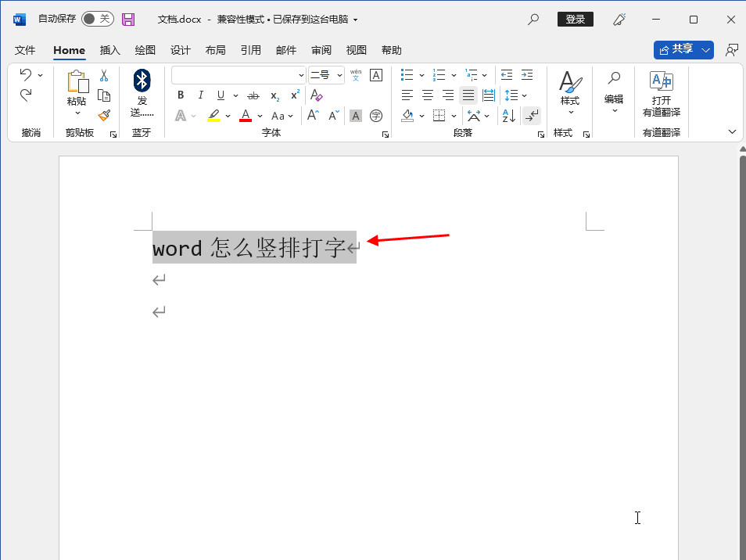Toggle show paragraph marks

click(x=532, y=116)
